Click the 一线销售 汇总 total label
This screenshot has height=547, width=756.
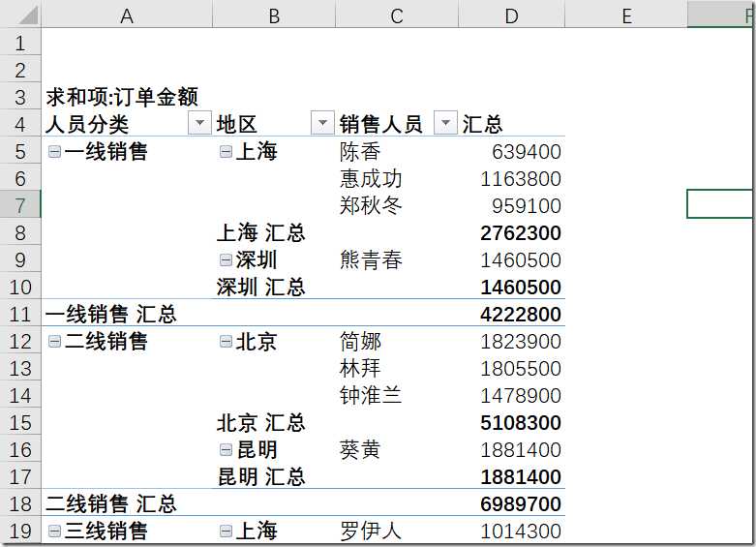click(x=111, y=315)
